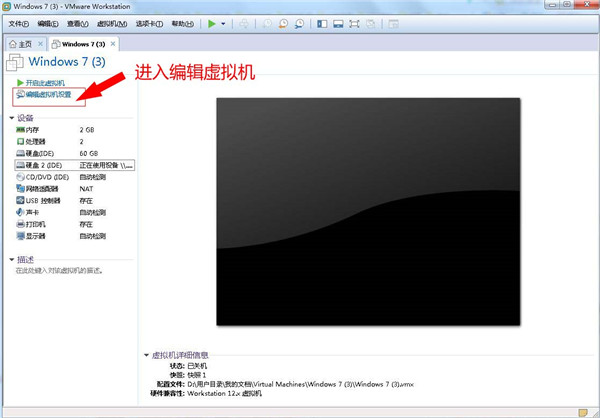Image resolution: width=600 pixels, height=418 pixels.
Task: Click the console view toolbar icon
Action: (x=393, y=24)
